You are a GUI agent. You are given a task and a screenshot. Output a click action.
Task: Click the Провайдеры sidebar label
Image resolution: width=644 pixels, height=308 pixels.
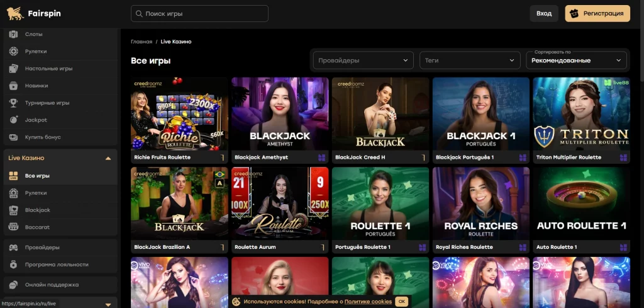click(42, 248)
